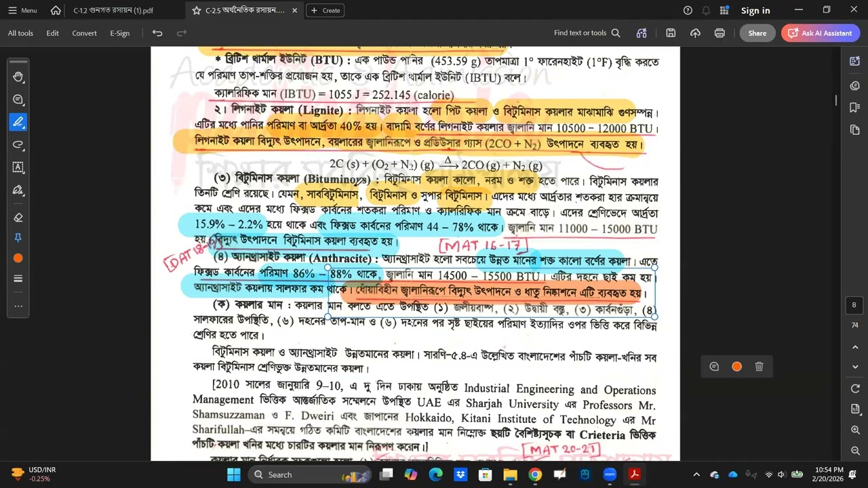The width and height of the screenshot is (868, 488).
Task: Open File Explorer from taskbar
Action: pos(510,474)
